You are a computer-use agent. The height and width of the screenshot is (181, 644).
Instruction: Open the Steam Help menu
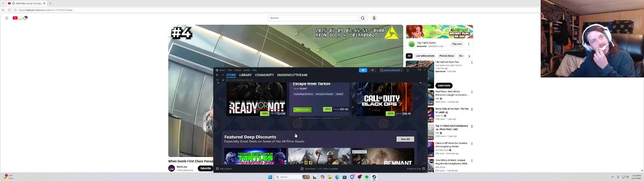pyautogui.click(x=254, y=70)
